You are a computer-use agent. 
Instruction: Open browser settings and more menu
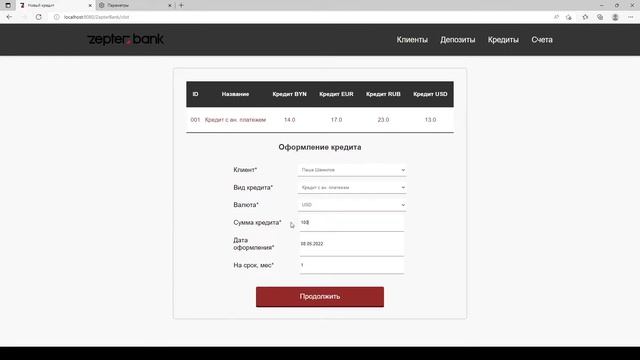[x=631, y=17]
